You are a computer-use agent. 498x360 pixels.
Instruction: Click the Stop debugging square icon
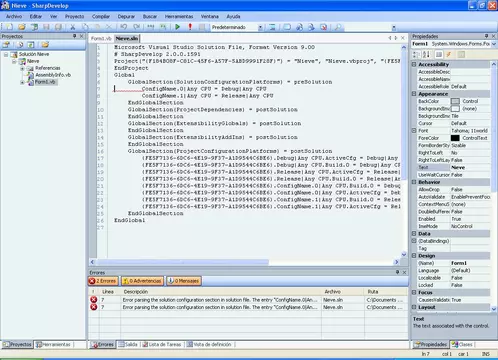202,27
